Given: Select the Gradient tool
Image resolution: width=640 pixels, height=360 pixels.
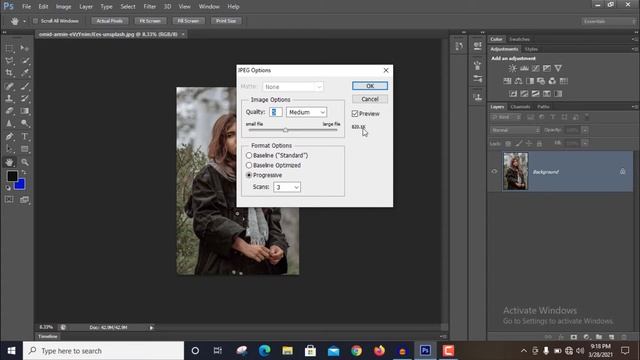Looking at the screenshot, I should coord(24,111).
